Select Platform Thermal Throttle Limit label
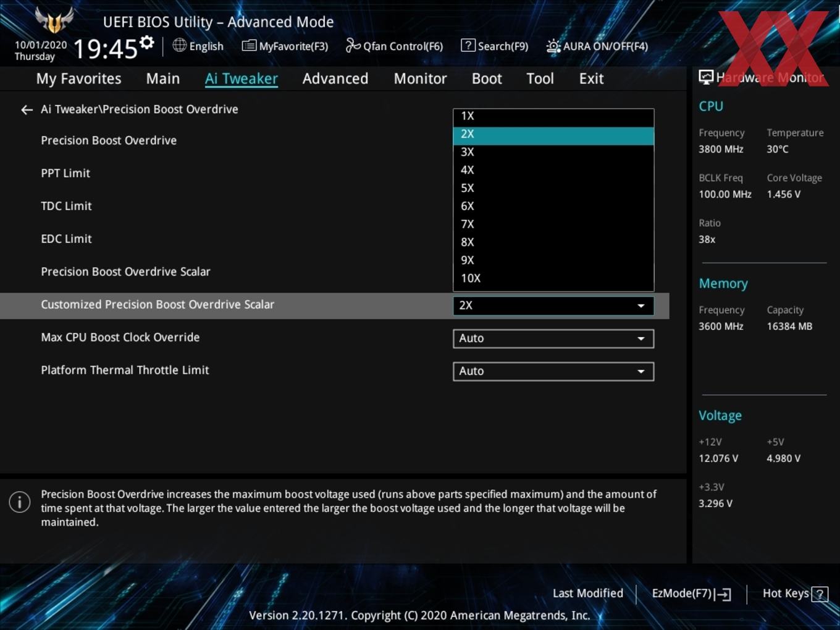The width and height of the screenshot is (840, 630). coord(125,370)
